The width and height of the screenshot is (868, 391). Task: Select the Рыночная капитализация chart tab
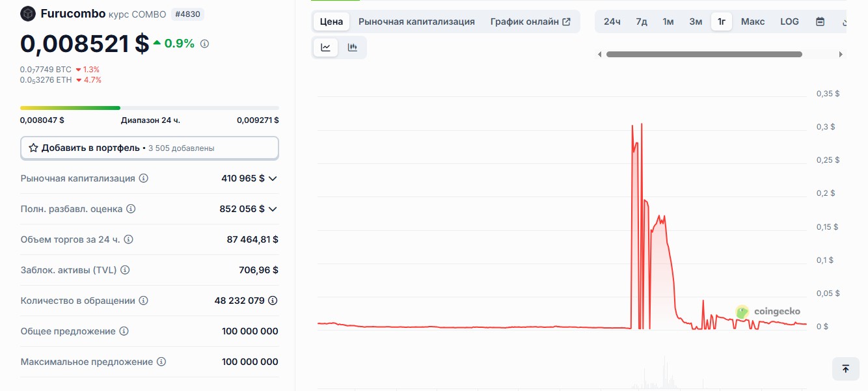[416, 21]
